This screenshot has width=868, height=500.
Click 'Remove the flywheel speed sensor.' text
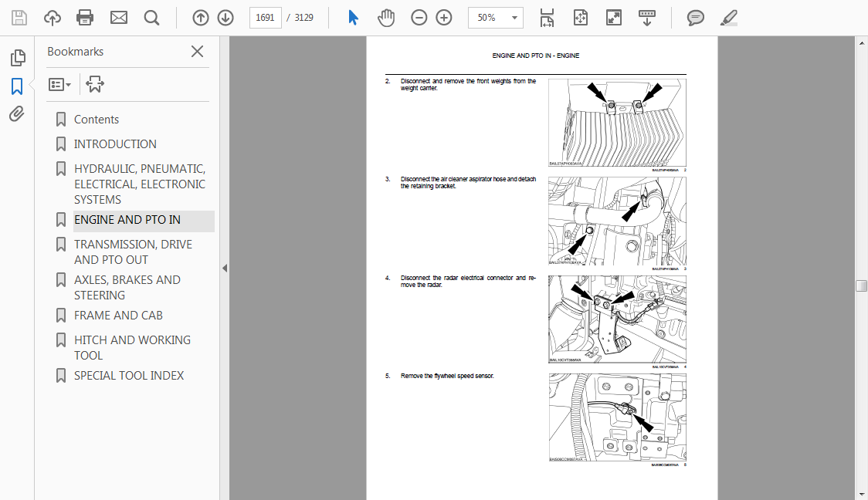(x=447, y=376)
